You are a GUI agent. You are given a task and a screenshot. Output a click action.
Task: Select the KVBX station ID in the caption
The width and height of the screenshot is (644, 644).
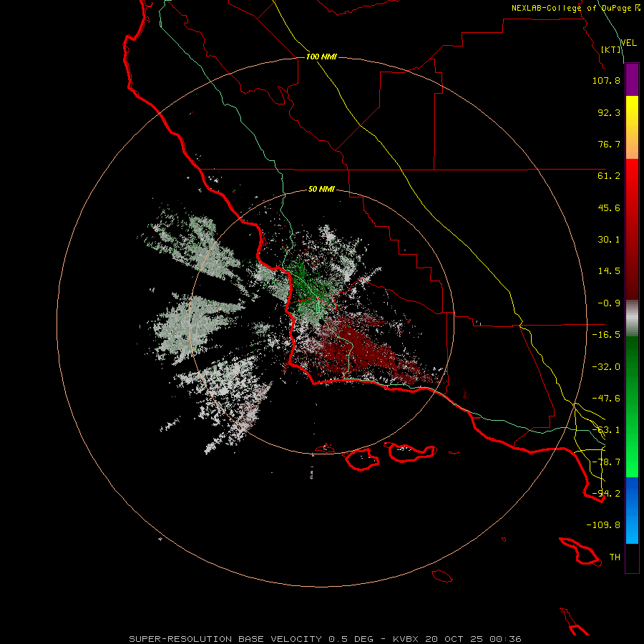tap(406, 639)
